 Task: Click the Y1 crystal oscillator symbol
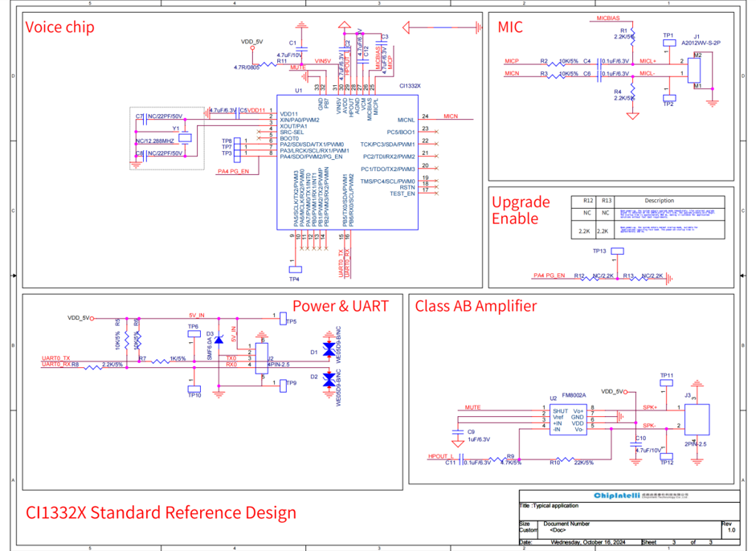(x=186, y=137)
